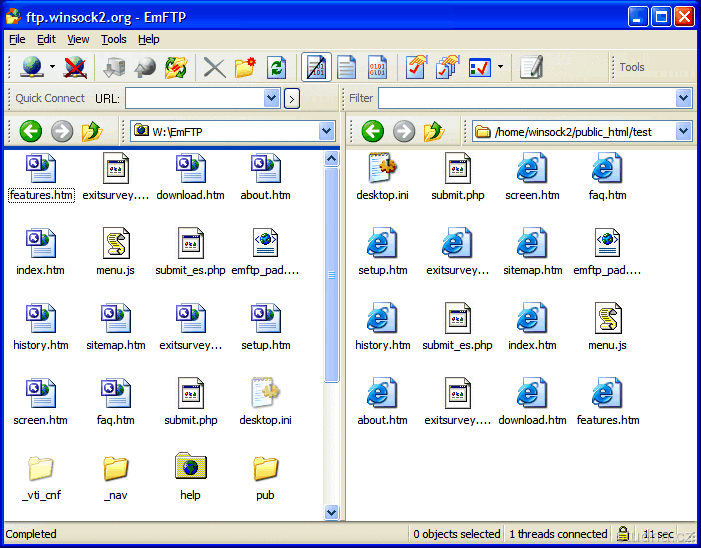Click the green Refresh icon in toolbar

pyautogui.click(x=277, y=67)
